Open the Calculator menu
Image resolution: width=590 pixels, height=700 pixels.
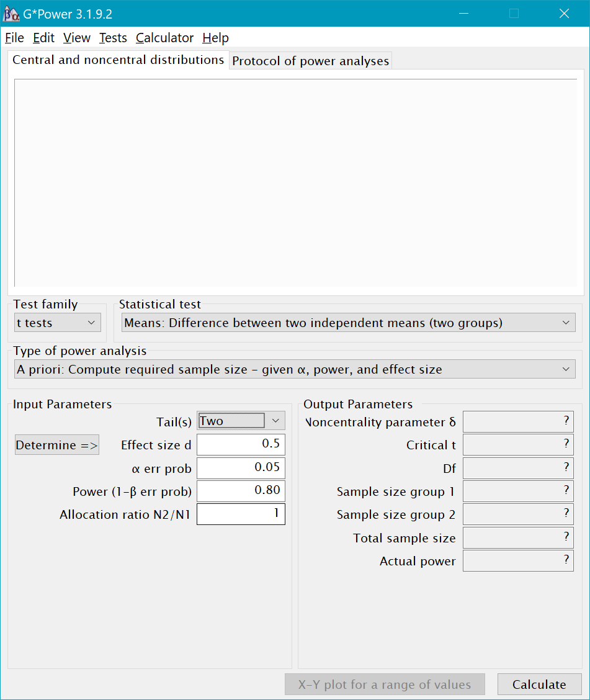point(164,38)
